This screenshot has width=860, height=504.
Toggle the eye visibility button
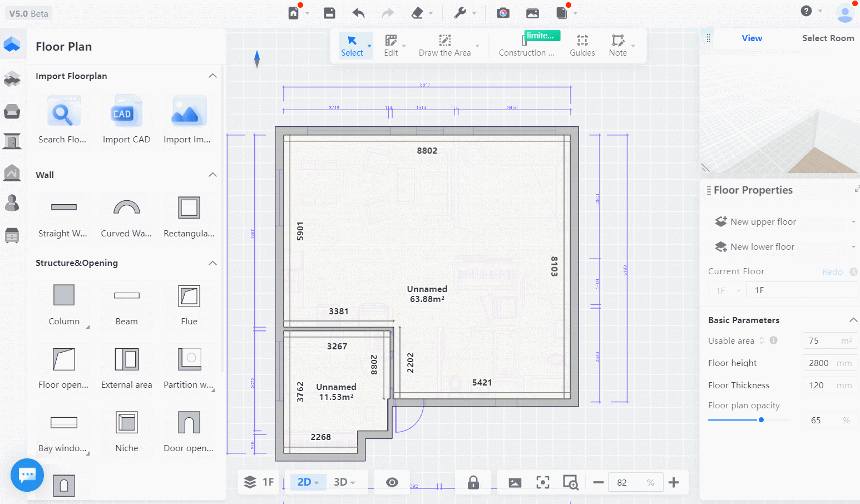pyautogui.click(x=392, y=482)
